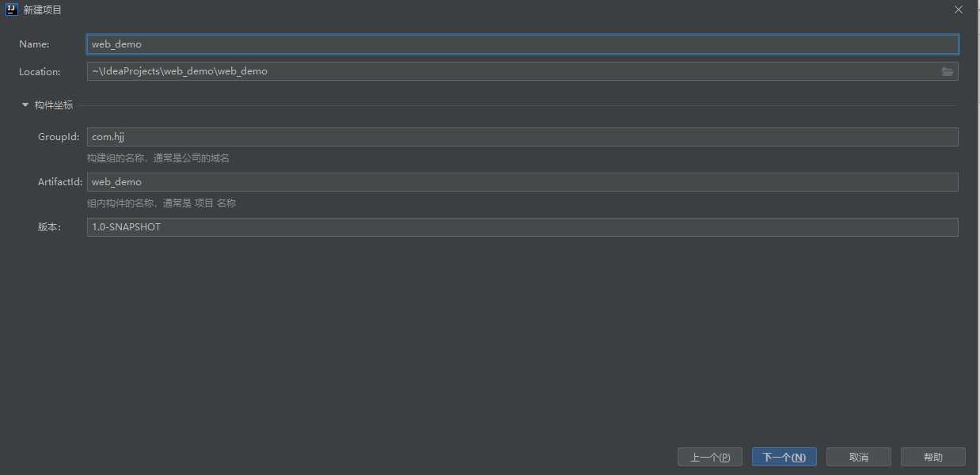Click the ArtifactId: label
The image size is (980, 475).
click(60, 182)
